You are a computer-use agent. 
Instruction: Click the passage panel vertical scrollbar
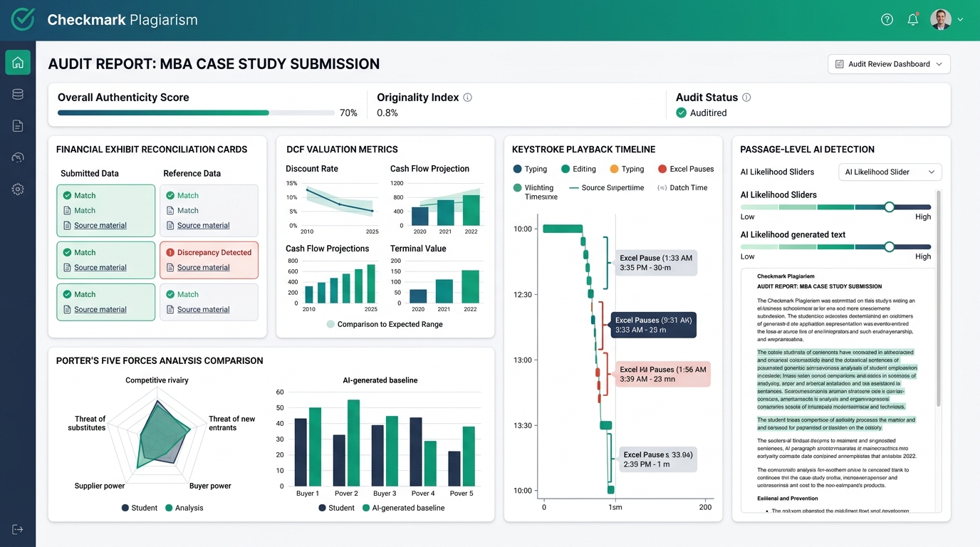coord(938,299)
